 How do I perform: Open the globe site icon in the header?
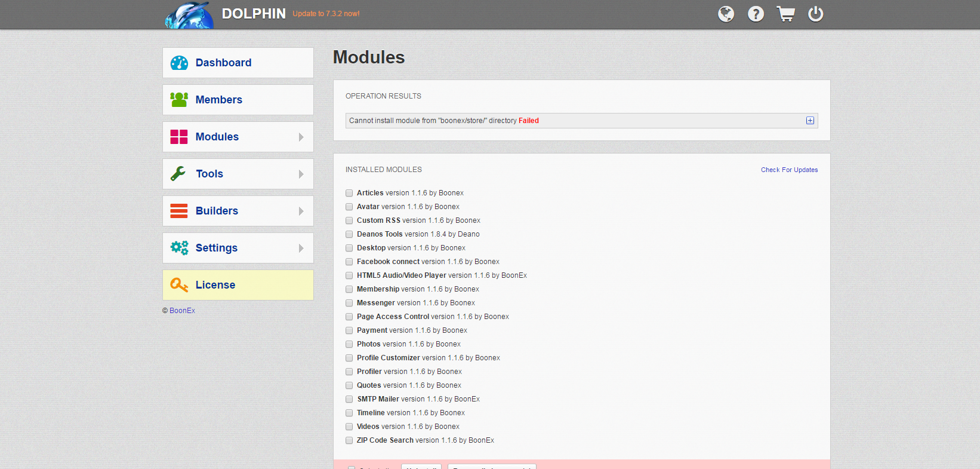click(x=726, y=14)
